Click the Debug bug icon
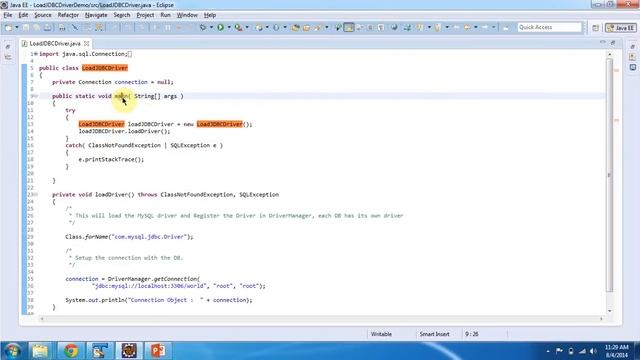This screenshot has width=640, height=360. (203, 27)
